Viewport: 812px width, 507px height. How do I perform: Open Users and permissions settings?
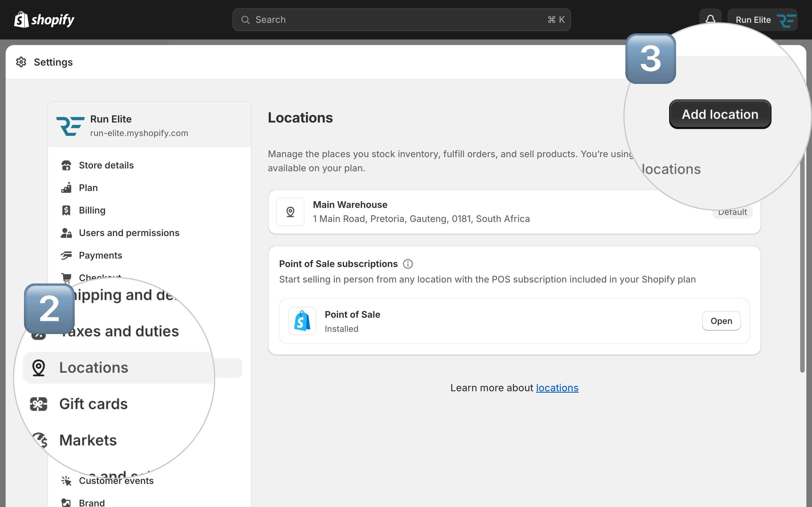click(129, 233)
